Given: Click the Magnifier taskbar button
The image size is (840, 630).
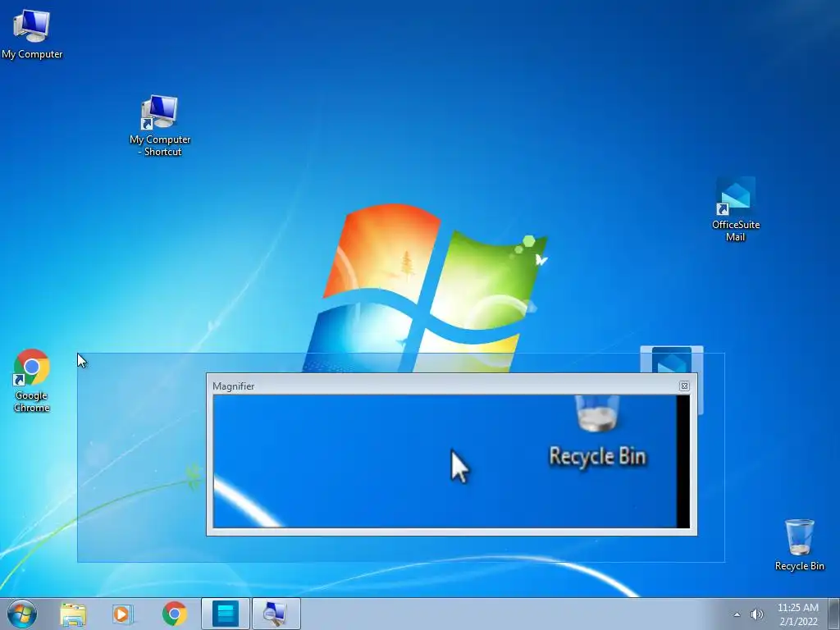Looking at the screenshot, I should click(x=276, y=614).
